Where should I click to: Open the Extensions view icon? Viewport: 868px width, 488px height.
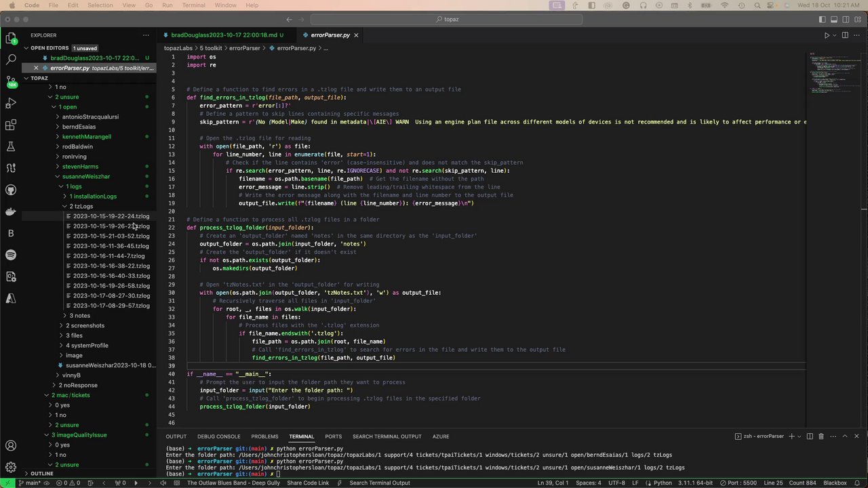point(11,125)
